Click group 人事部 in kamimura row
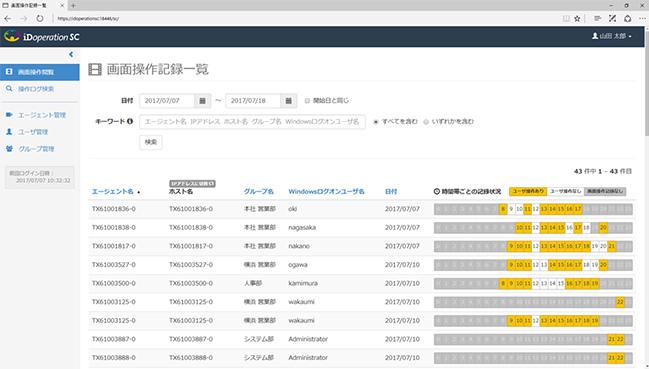 pos(252,283)
